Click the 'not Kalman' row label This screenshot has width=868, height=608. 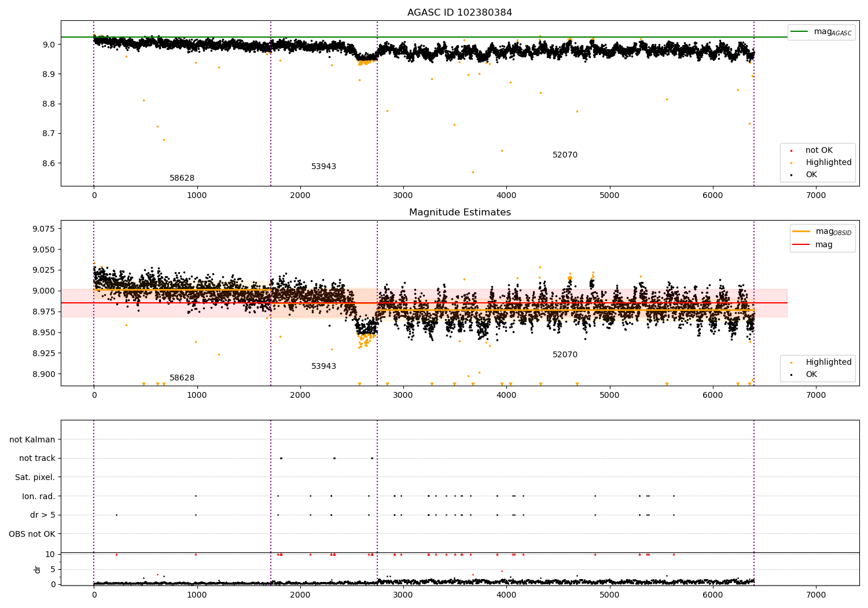pos(32,439)
